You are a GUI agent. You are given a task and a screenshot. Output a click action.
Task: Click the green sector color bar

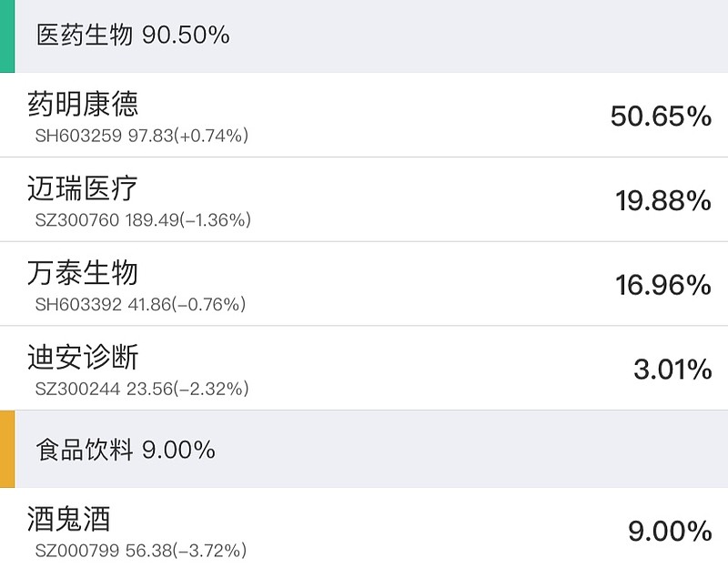pos(6,35)
